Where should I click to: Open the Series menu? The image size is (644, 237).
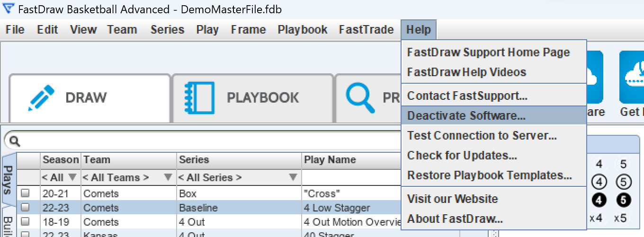167,30
